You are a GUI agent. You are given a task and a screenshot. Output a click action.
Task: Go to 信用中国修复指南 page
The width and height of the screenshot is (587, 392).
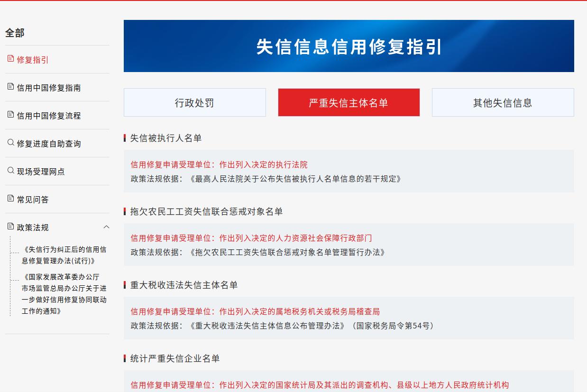(x=49, y=88)
